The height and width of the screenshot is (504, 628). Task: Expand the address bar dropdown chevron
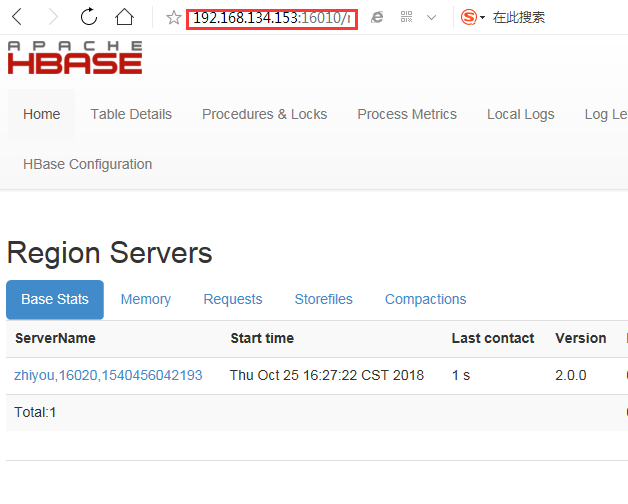[x=431, y=18]
